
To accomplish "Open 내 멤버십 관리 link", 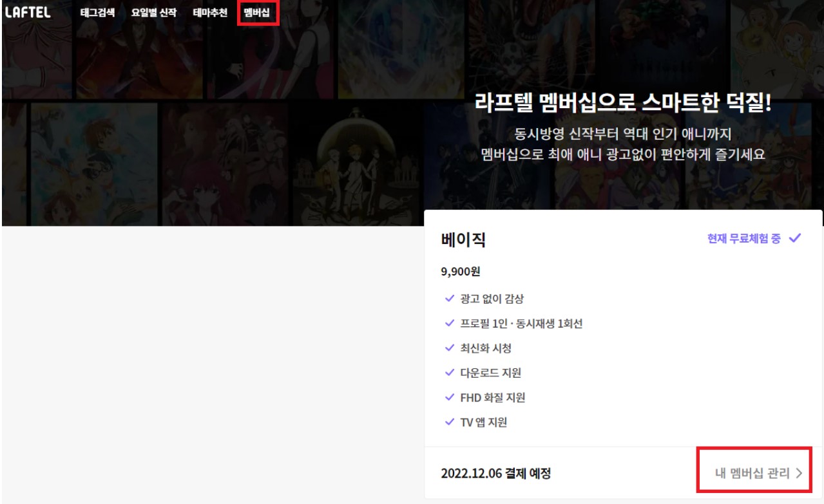I will click(x=759, y=473).
